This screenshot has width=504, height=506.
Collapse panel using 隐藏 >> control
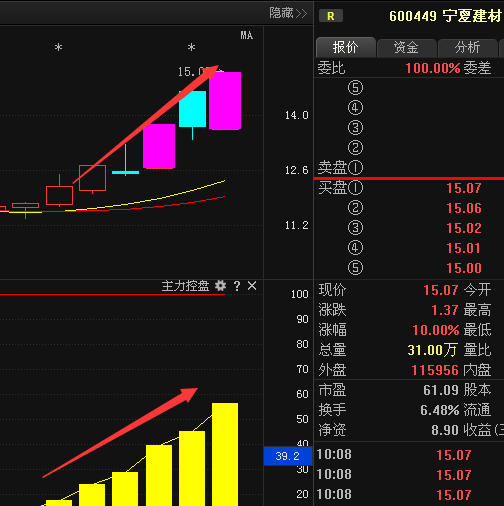coord(288,13)
